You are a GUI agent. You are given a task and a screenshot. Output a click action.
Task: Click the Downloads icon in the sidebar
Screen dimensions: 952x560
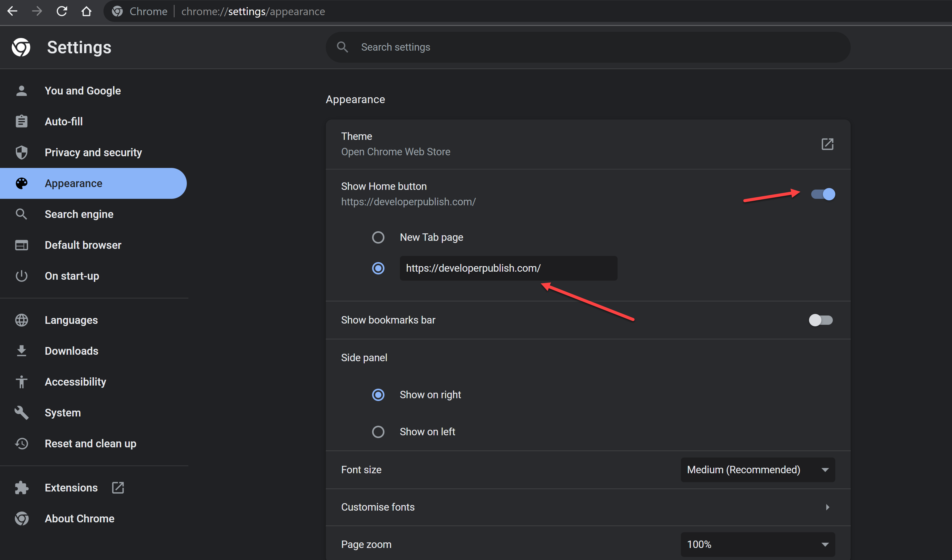pyautogui.click(x=22, y=351)
